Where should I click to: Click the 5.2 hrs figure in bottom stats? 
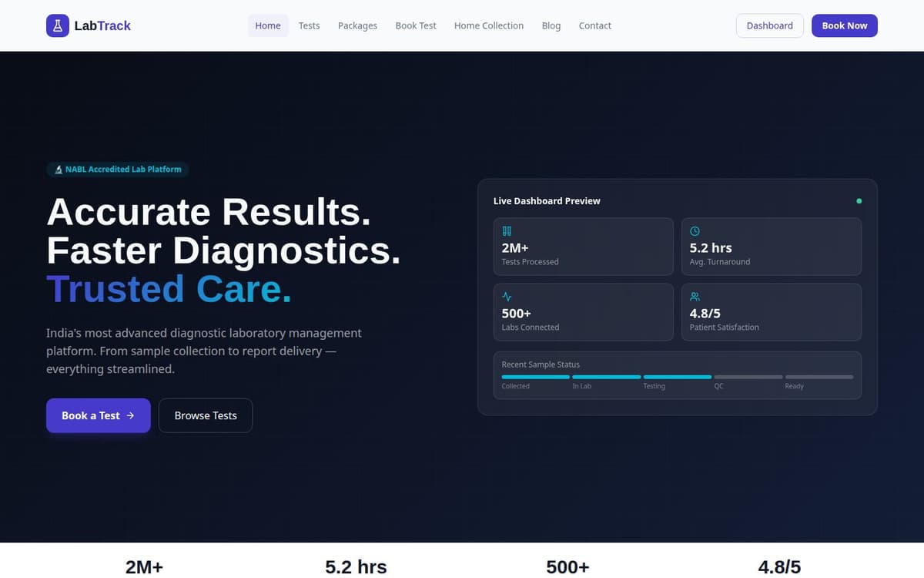(356, 567)
